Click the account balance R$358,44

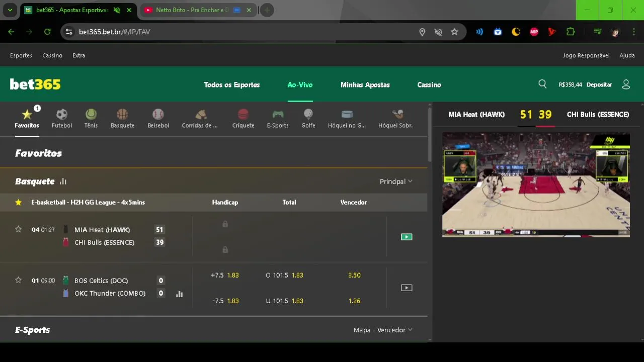coord(570,84)
